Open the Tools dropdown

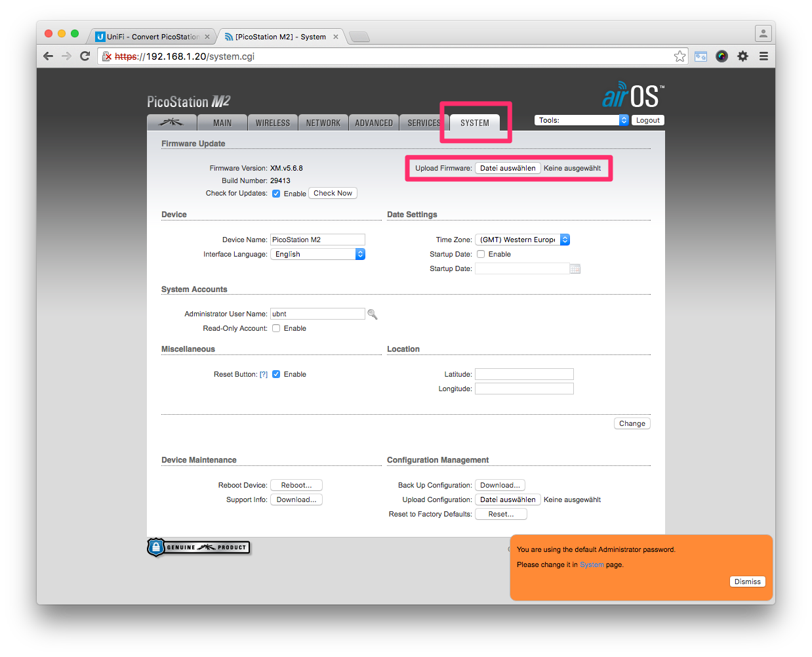coord(582,120)
